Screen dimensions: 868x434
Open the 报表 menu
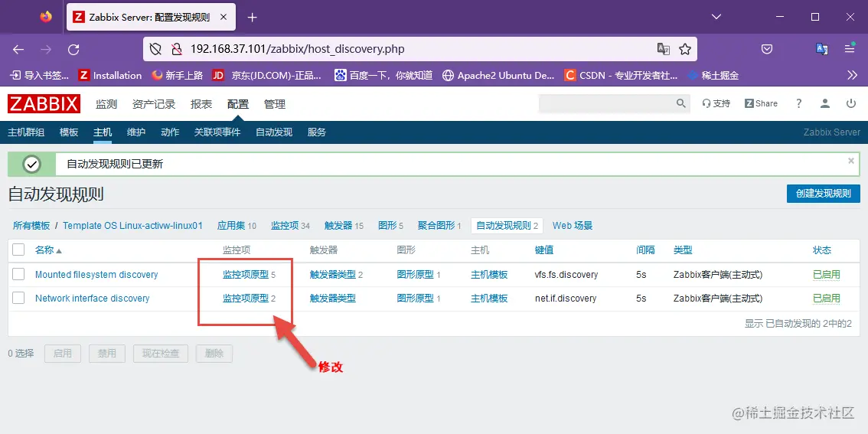[201, 104]
